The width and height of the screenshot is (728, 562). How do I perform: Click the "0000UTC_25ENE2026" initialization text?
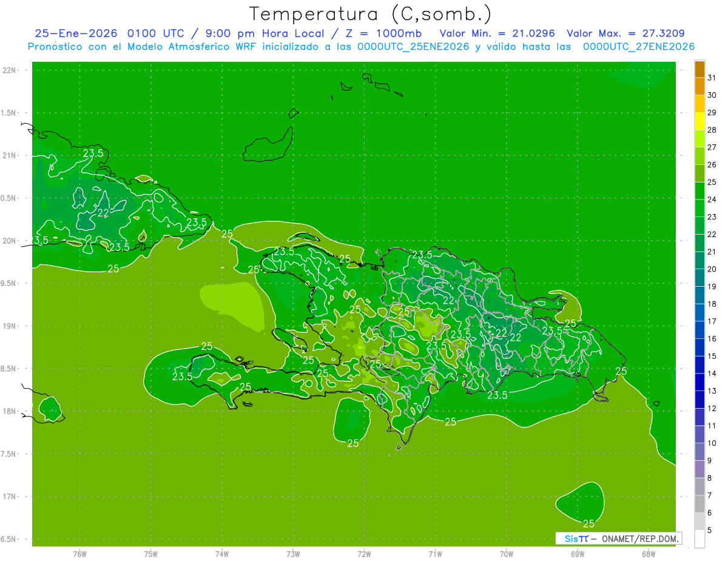[x=413, y=47]
